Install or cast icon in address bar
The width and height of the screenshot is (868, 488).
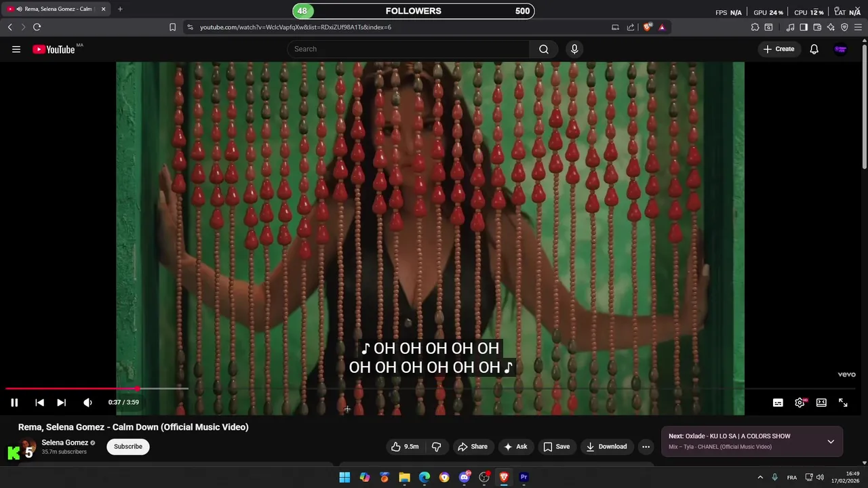pos(615,27)
